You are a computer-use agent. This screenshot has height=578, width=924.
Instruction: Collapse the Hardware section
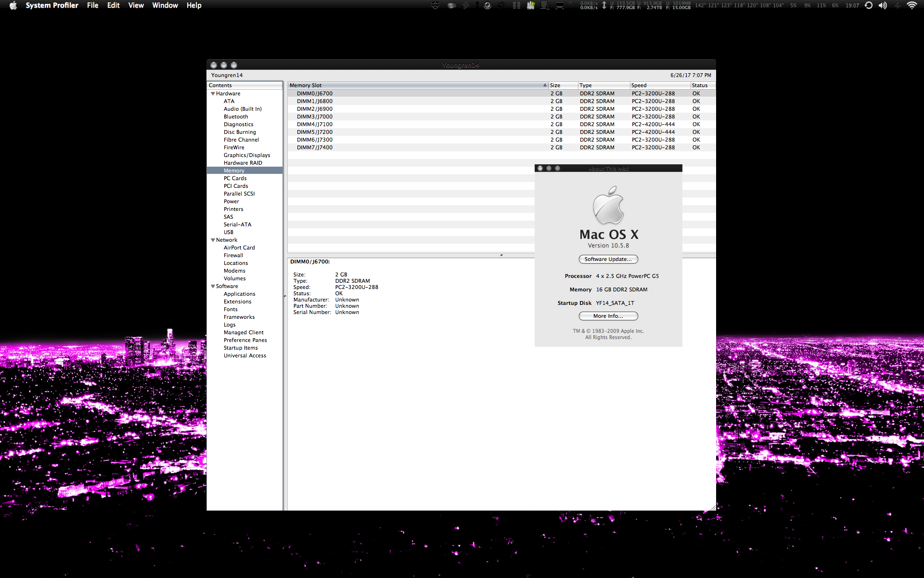213,94
